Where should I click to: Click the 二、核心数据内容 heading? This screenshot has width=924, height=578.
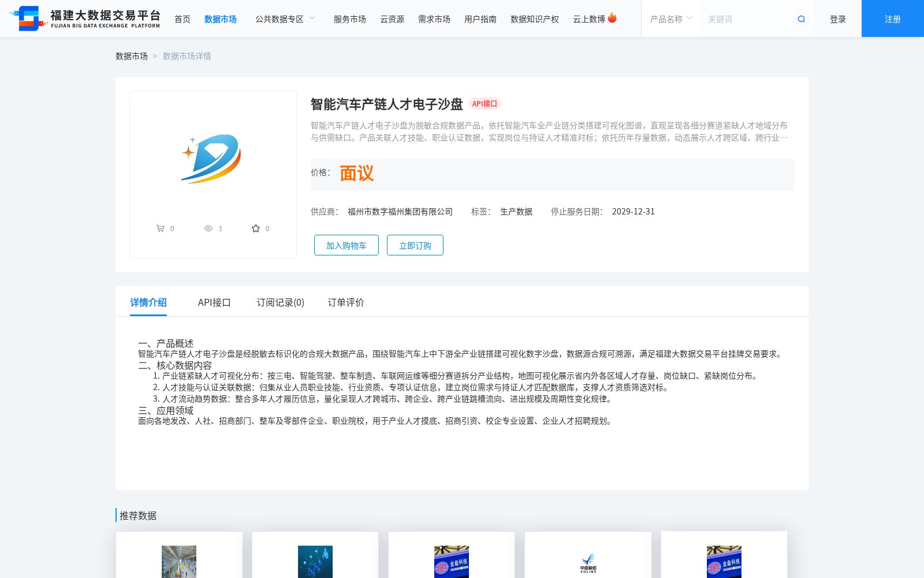click(175, 365)
